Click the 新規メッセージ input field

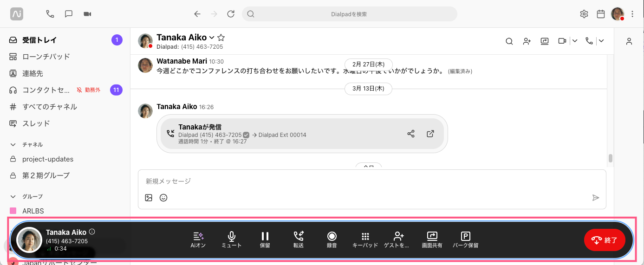[x=371, y=181]
